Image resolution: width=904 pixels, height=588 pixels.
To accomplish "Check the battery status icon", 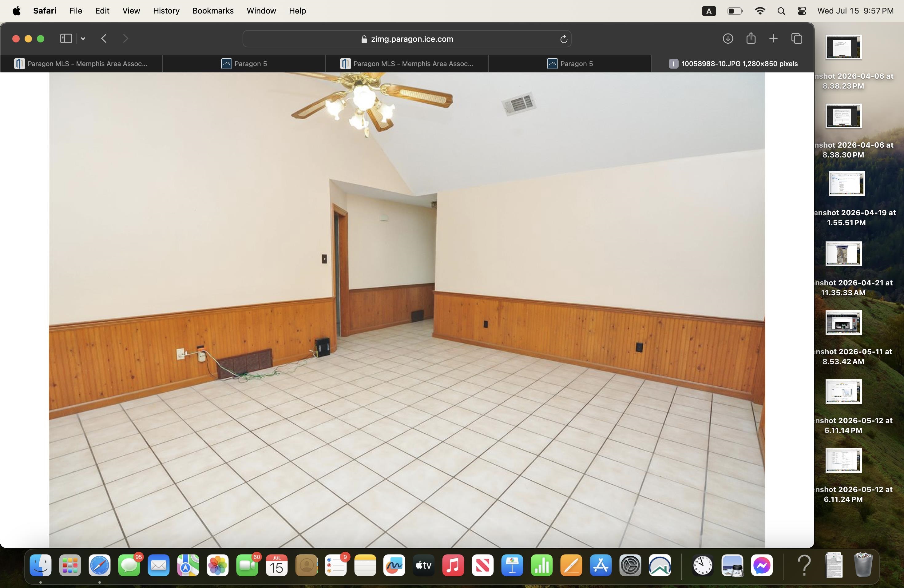I will click(x=735, y=11).
